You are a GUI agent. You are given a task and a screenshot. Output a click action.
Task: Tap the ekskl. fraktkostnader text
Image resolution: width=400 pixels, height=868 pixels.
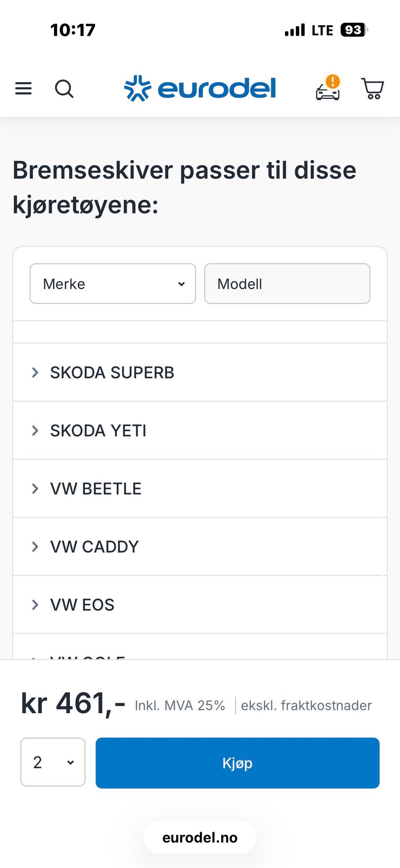coord(306,705)
